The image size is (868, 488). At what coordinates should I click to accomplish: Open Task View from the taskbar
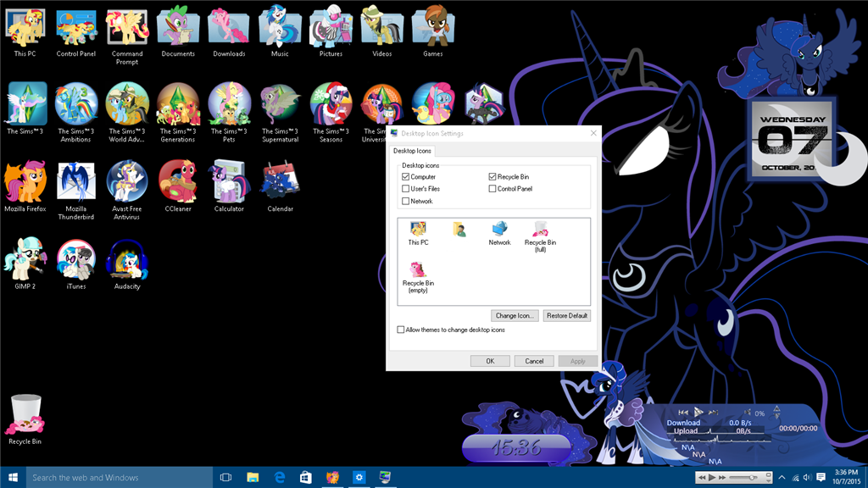225,478
